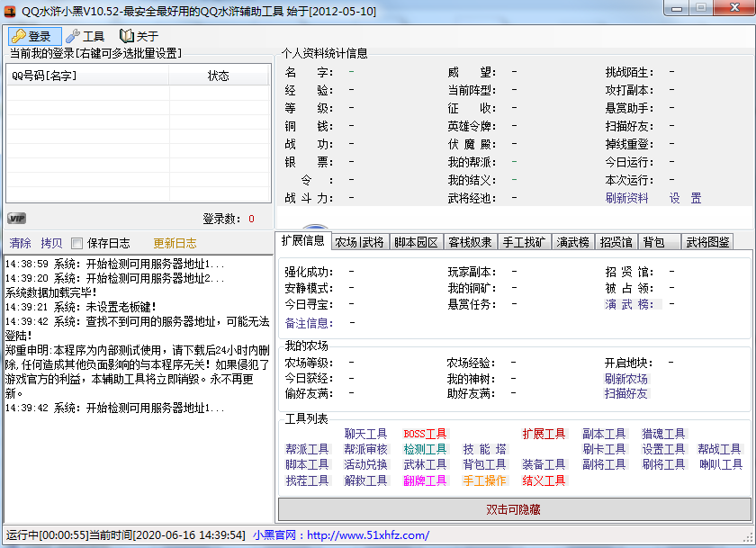This screenshot has width=756, height=548.
Task: Open 装备工具
Action: [544, 464]
